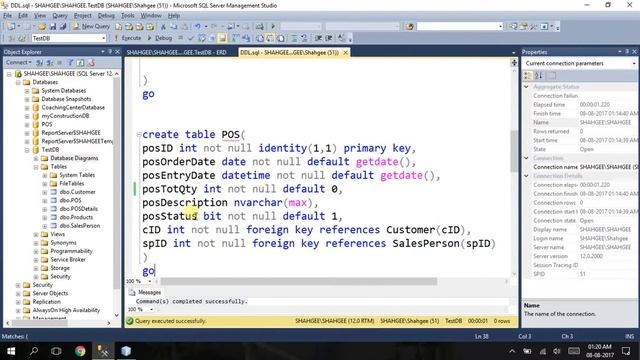
Task: Close the DDL.sql tab
Action: 345,52
